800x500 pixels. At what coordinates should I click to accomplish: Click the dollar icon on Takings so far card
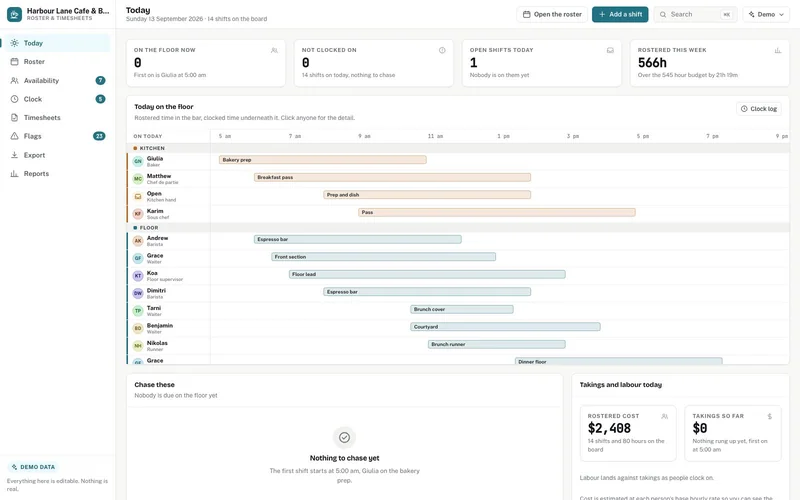[x=769, y=416]
